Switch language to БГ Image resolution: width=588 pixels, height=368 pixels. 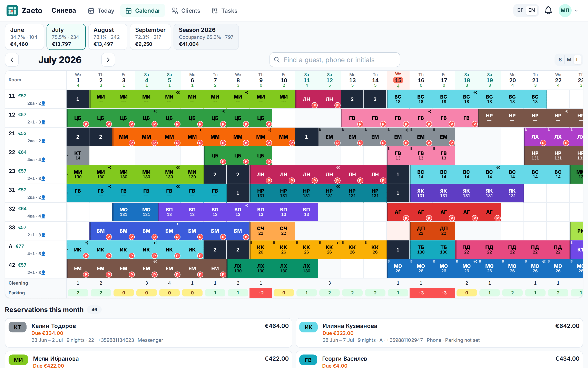click(x=520, y=10)
